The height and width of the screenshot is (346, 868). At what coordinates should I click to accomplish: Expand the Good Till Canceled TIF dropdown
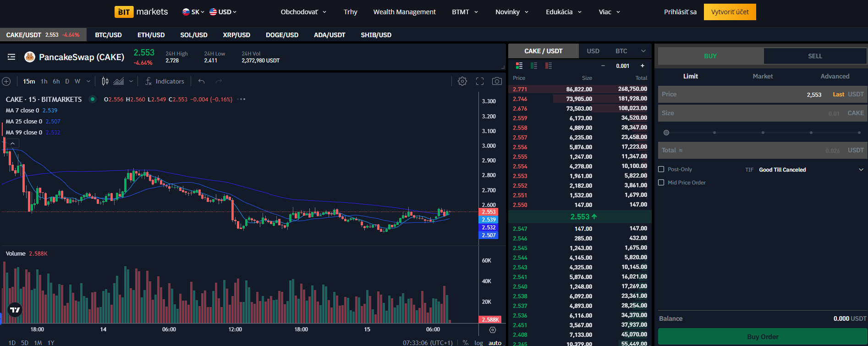[x=861, y=170]
